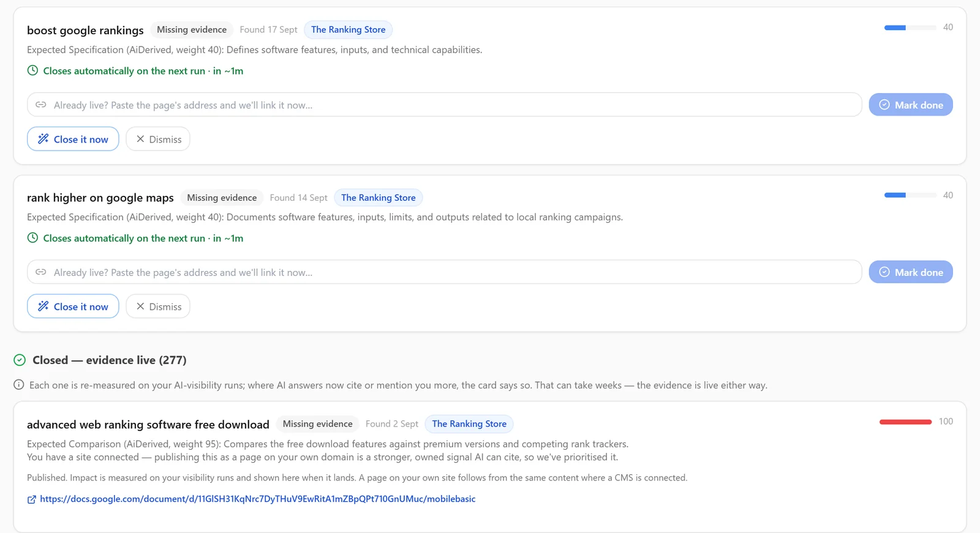Focus address field under boost google rankings

pyautogui.click(x=445, y=105)
